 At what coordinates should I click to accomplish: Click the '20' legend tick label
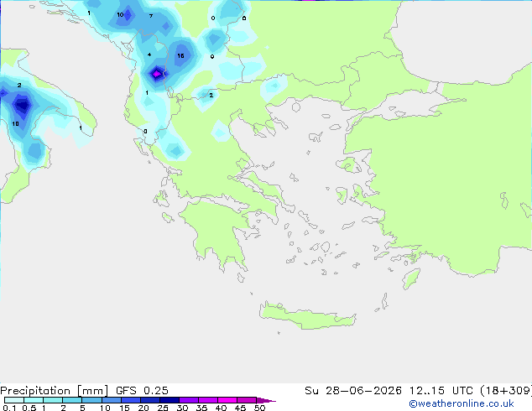click(143, 408)
